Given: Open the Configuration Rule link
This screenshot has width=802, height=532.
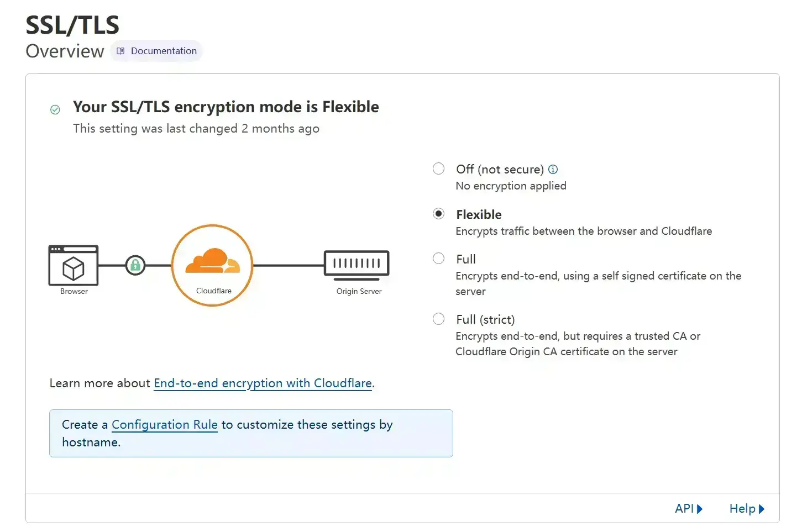Looking at the screenshot, I should coord(165,425).
